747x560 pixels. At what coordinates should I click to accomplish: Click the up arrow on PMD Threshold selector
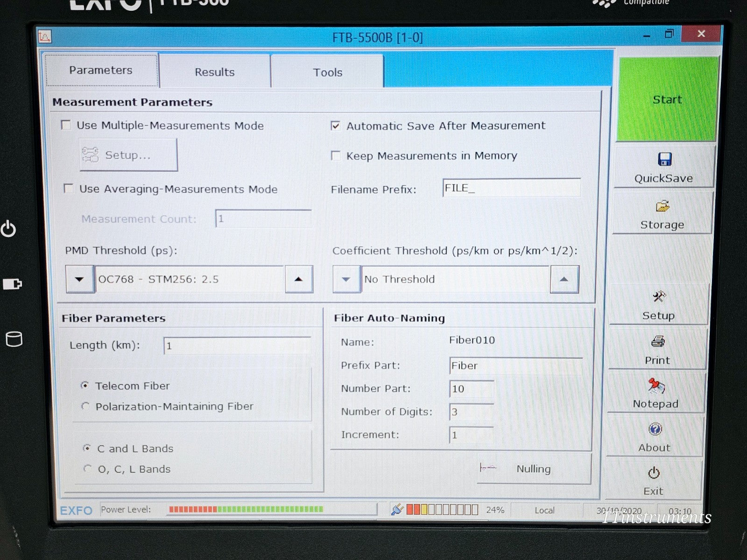click(x=298, y=279)
